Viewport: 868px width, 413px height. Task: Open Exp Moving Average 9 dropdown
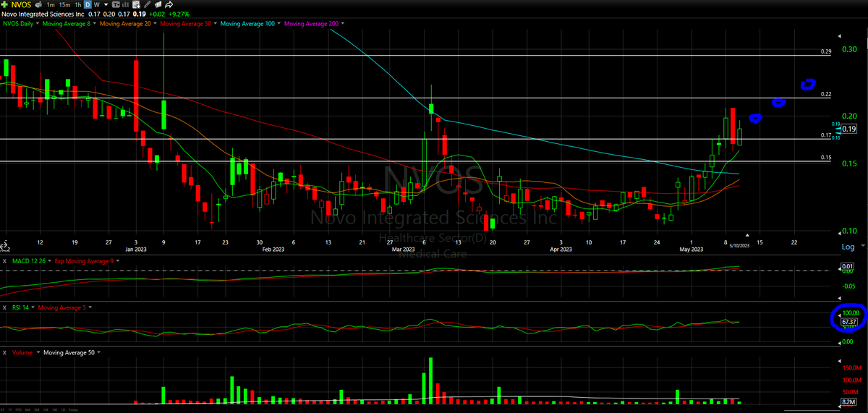(x=118, y=260)
